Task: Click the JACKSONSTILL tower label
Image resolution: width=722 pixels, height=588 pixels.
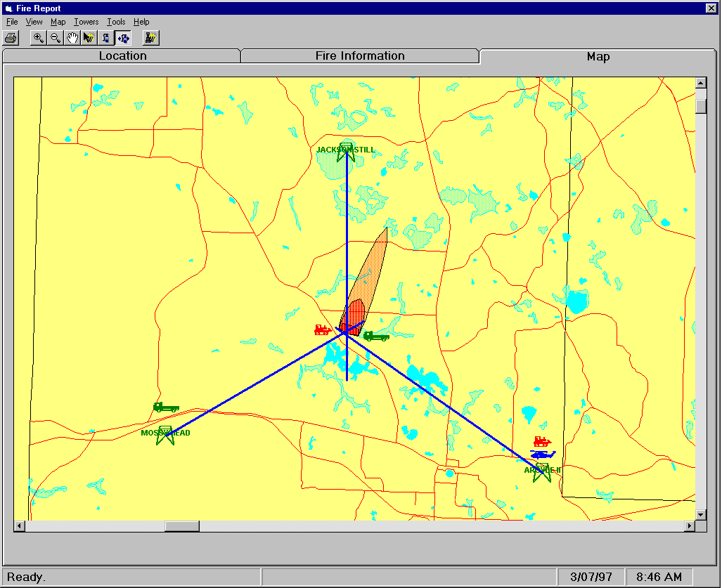Action: [346, 150]
